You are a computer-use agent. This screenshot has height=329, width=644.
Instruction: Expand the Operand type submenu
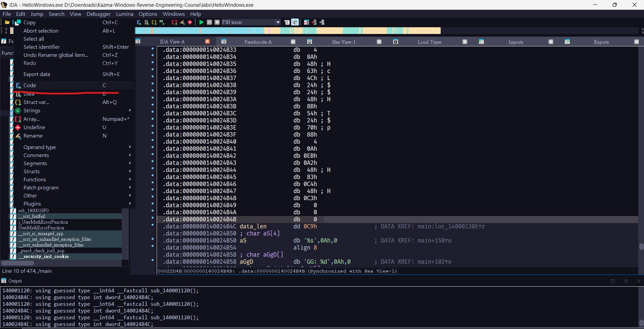tap(74, 147)
